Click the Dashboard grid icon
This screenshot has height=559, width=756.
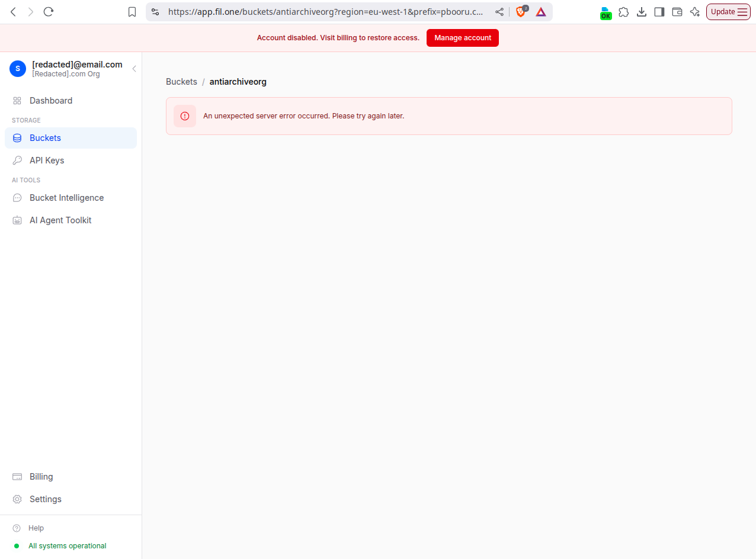(x=17, y=101)
